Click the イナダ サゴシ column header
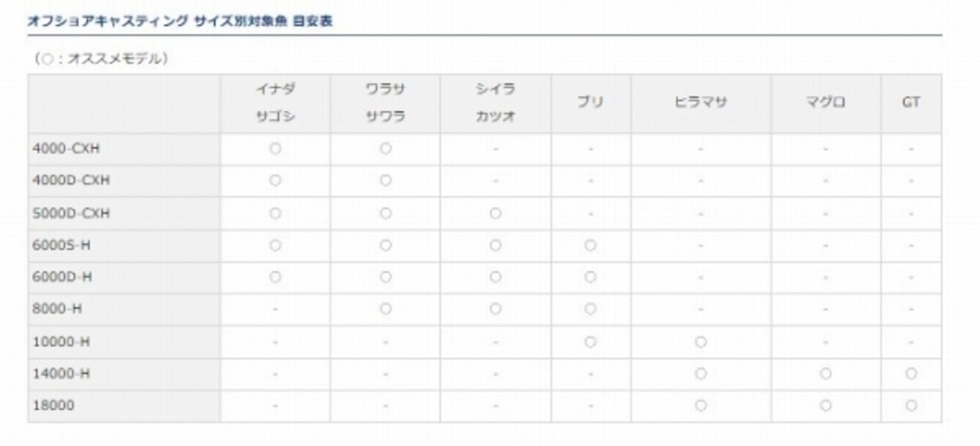 pyautogui.click(x=275, y=103)
